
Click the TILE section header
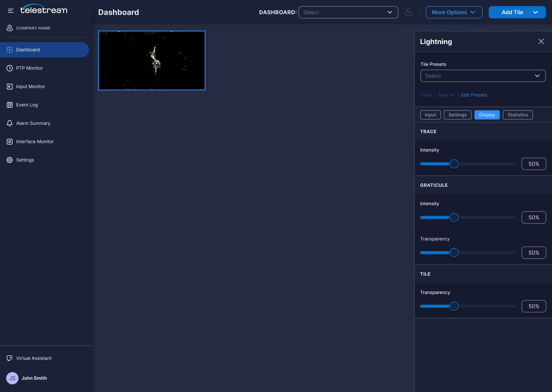click(x=425, y=274)
